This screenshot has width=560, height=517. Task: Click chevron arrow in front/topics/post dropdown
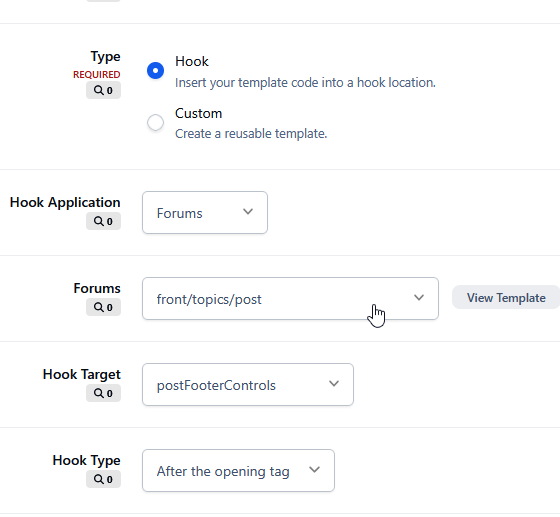click(419, 297)
